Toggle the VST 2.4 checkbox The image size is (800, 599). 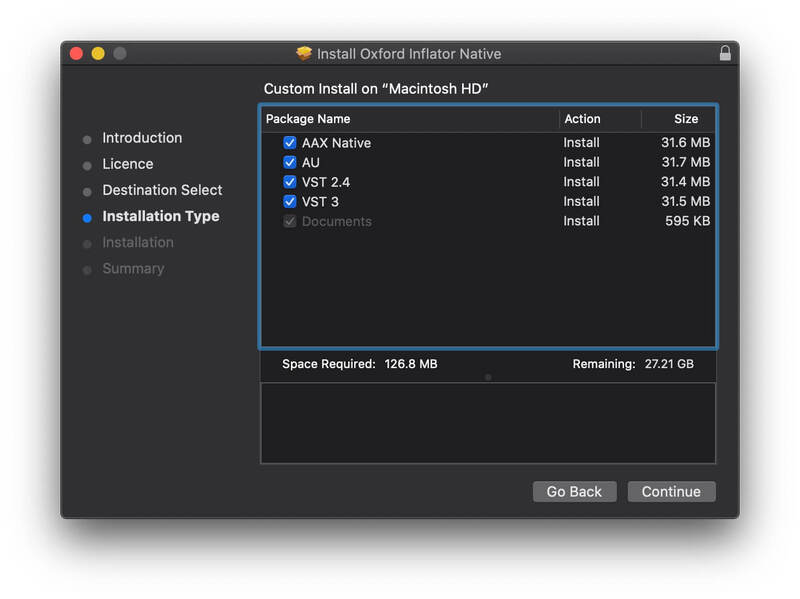(290, 182)
